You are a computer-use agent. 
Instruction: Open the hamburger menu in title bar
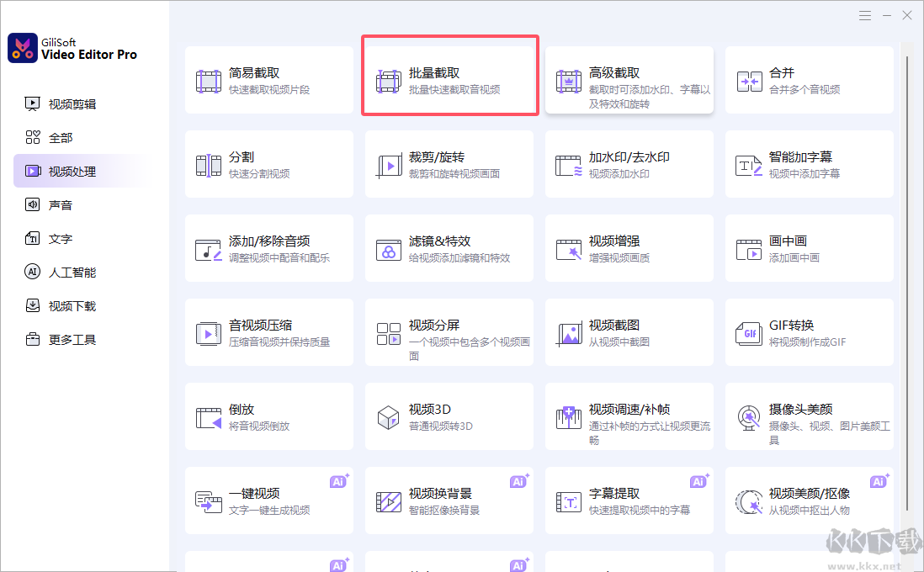click(x=865, y=15)
